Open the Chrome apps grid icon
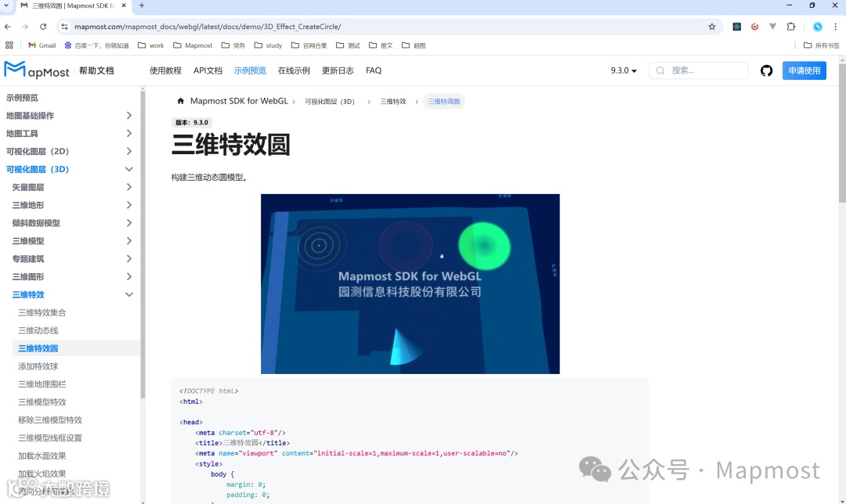 9,45
